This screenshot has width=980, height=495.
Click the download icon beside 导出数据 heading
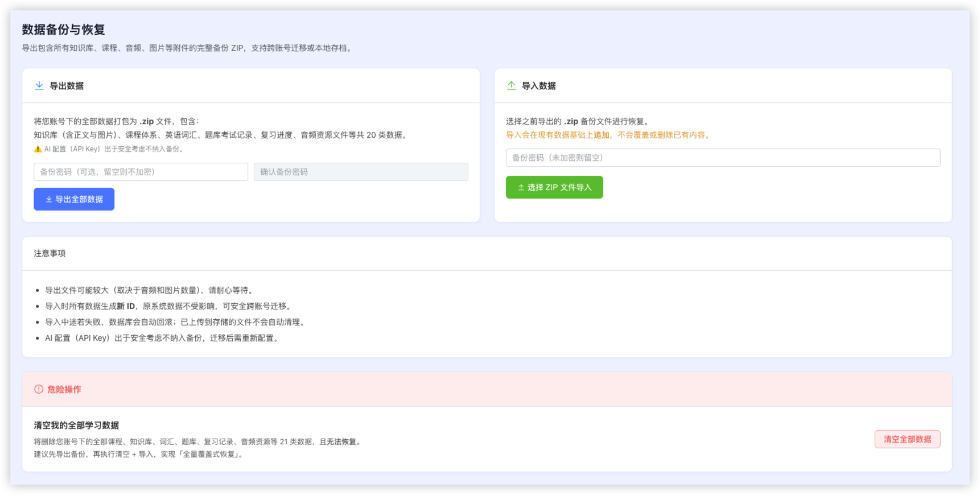[39, 85]
